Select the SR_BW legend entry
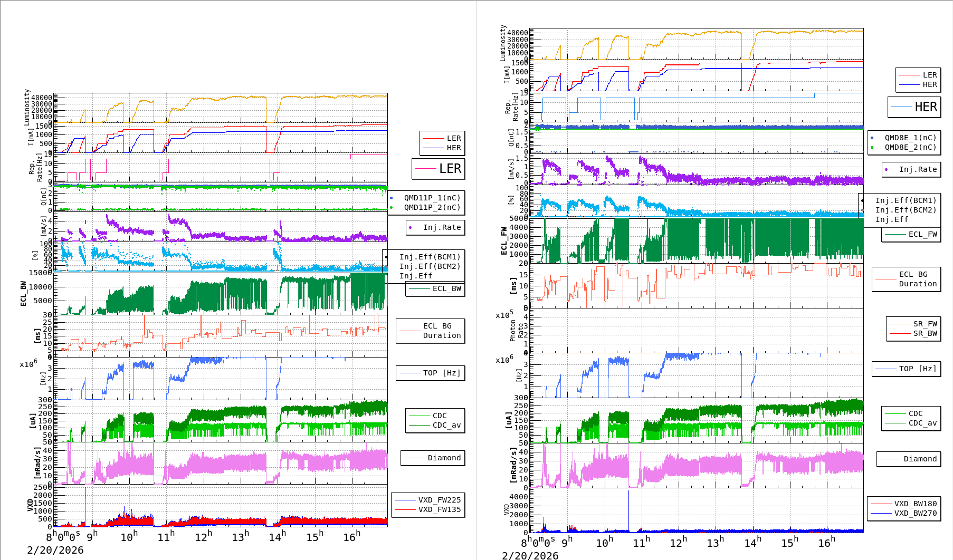This screenshot has width=953, height=560. 925,333
